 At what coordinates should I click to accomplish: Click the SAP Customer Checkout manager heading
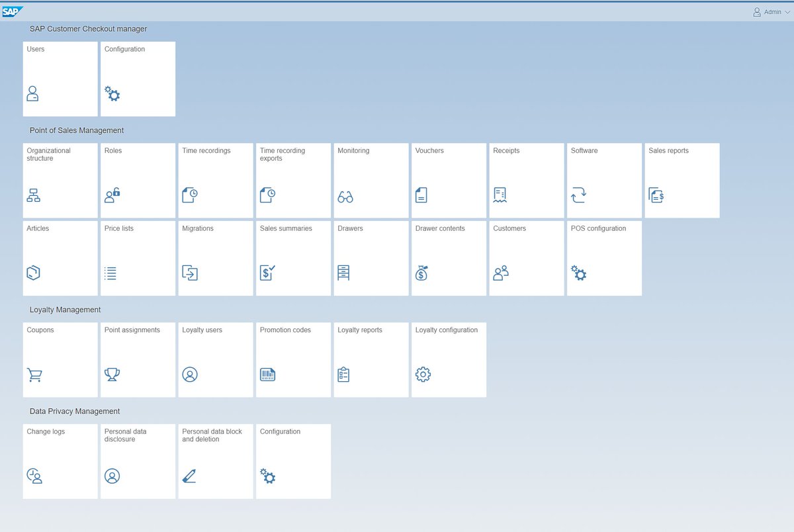point(89,29)
